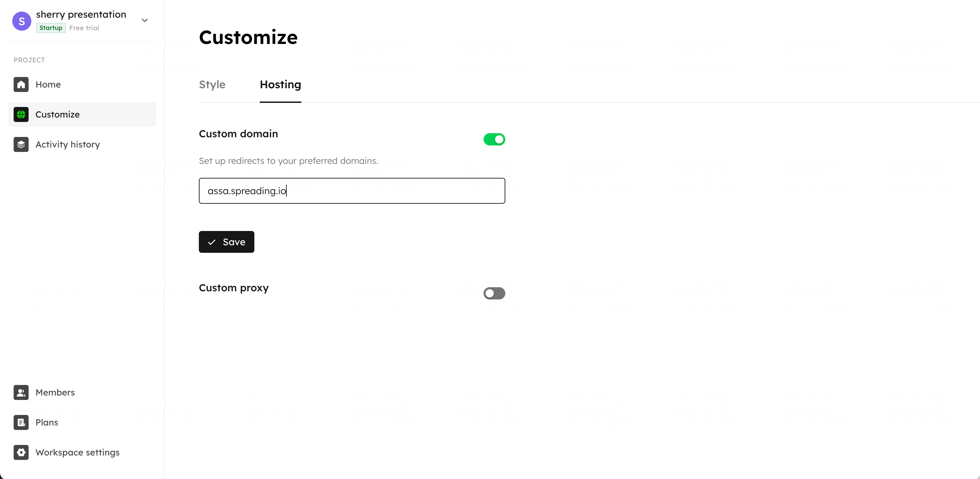
Task: Click the Members people icon
Action: point(21,392)
